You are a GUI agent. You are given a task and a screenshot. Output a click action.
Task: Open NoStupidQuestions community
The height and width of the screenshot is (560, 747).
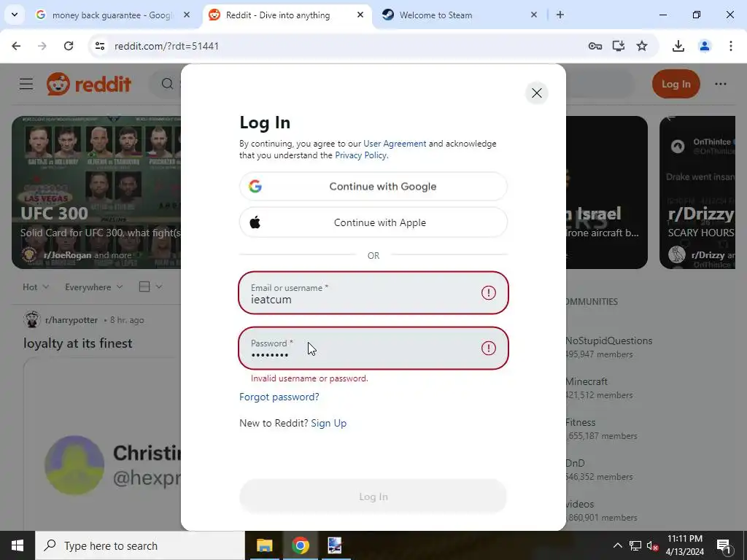click(608, 341)
